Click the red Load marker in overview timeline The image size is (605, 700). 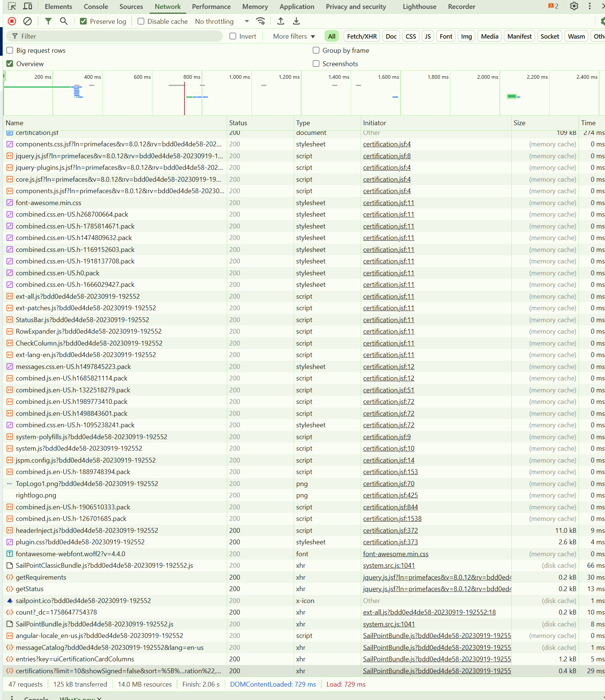click(x=184, y=98)
